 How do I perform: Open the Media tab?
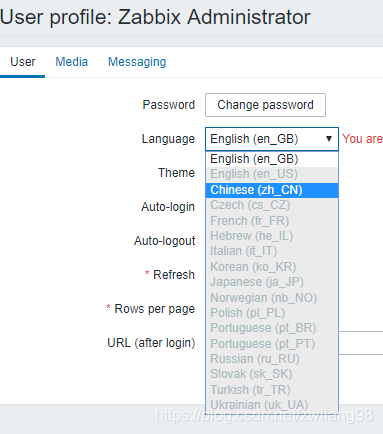(71, 62)
